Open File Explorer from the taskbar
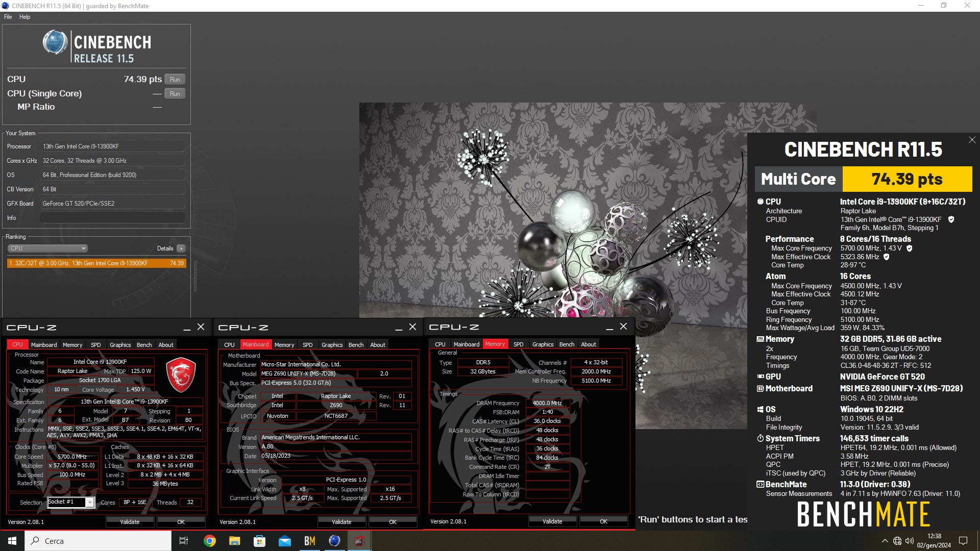The image size is (980, 551). pos(235,541)
